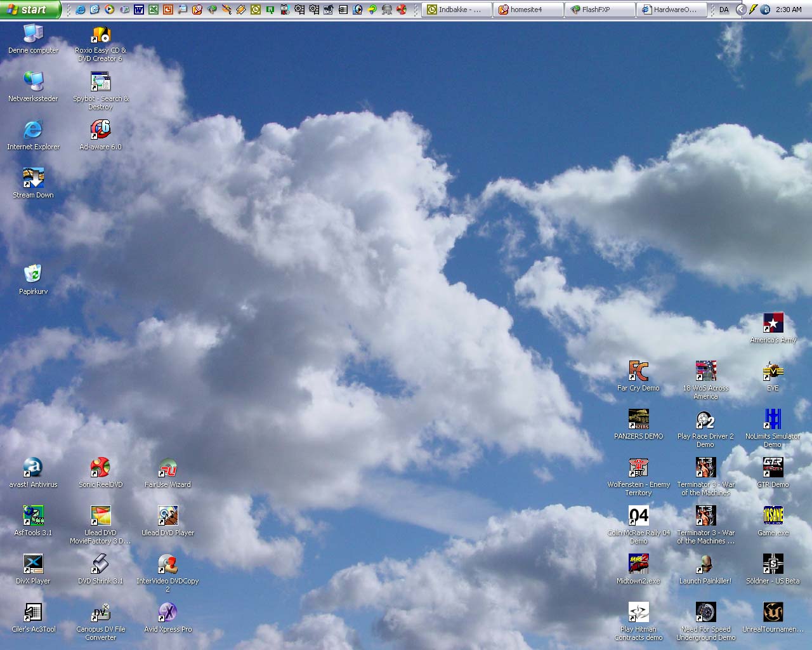Select the Söldner - US Beta icon
Viewport: 812px width, 650px height.
[773, 570]
